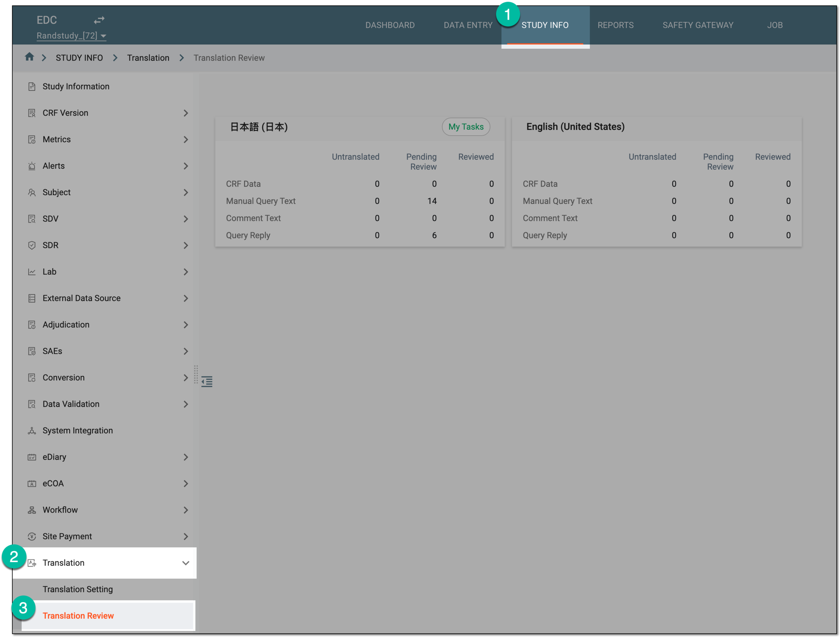The image size is (840, 637).
Task: Click the Alerts siren icon
Action: (x=32, y=166)
